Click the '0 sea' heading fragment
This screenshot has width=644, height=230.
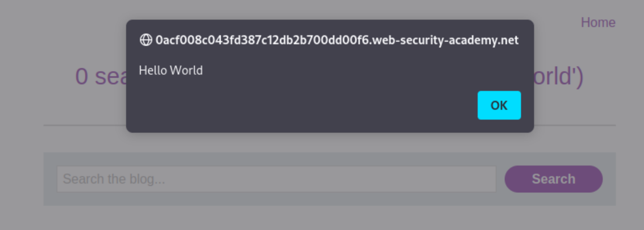point(101,77)
